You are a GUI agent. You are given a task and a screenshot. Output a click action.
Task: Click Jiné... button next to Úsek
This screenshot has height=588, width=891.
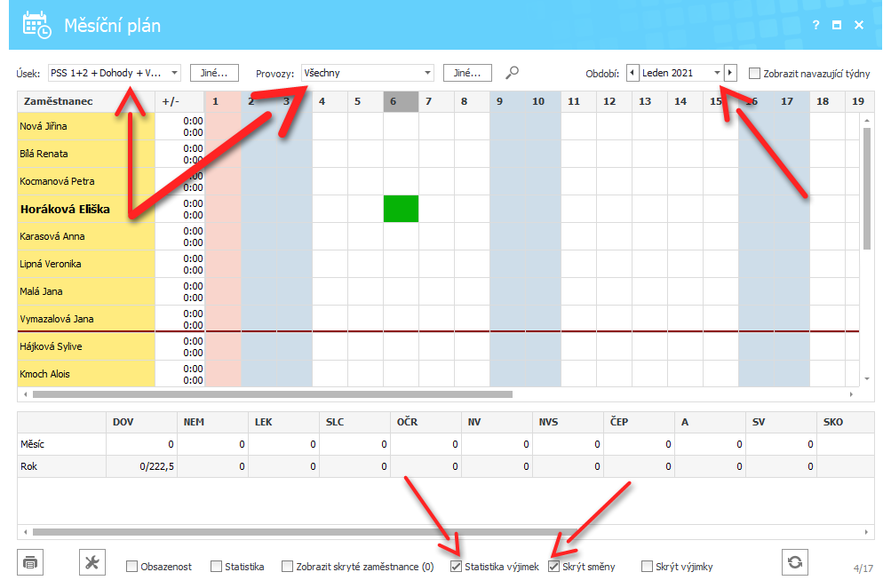214,73
